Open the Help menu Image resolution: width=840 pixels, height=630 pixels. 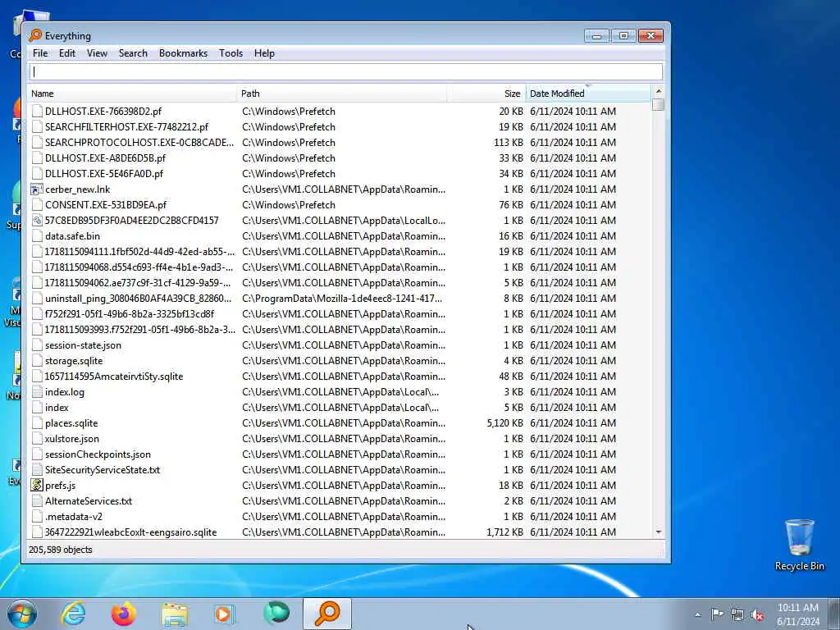click(x=264, y=53)
